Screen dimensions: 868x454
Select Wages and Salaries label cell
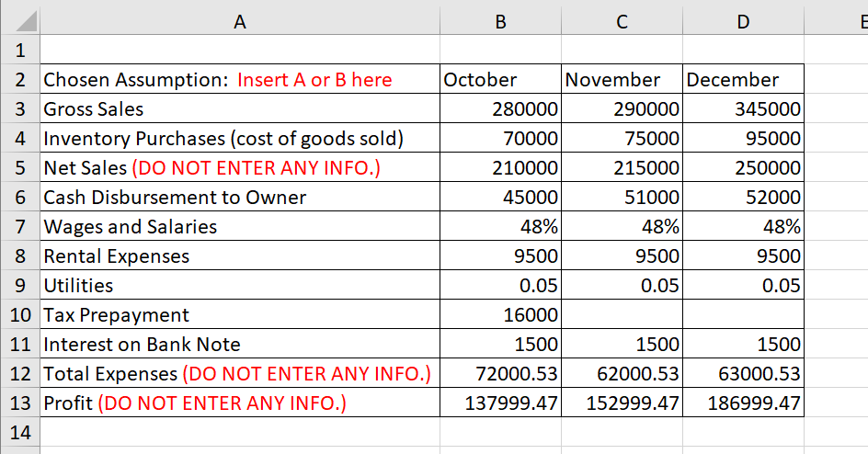tap(240, 225)
